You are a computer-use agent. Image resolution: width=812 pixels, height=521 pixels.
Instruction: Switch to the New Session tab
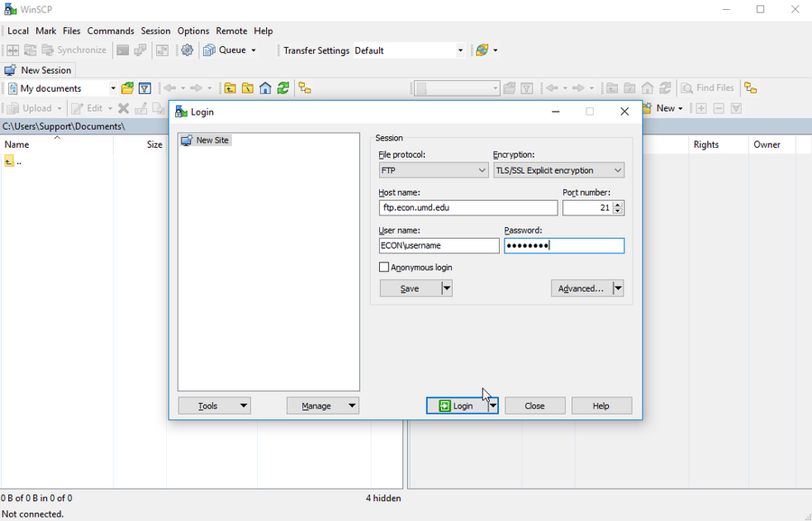[x=38, y=70]
